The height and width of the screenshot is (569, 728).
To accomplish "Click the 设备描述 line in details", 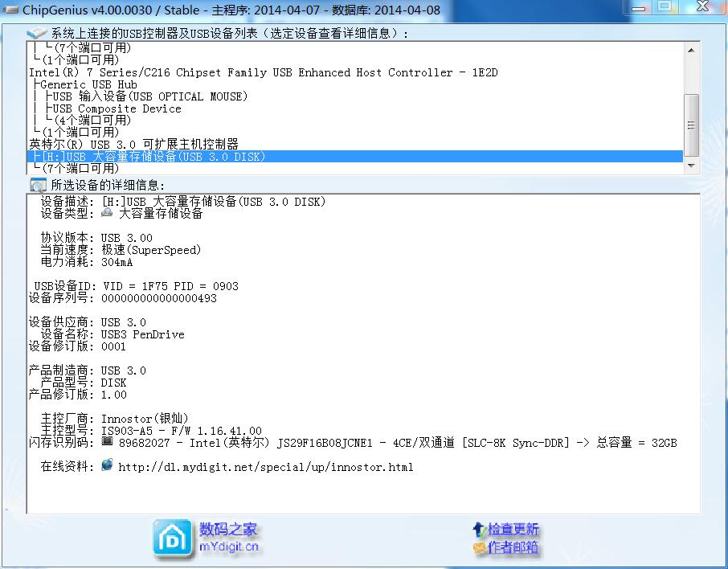I will coord(183,202).
